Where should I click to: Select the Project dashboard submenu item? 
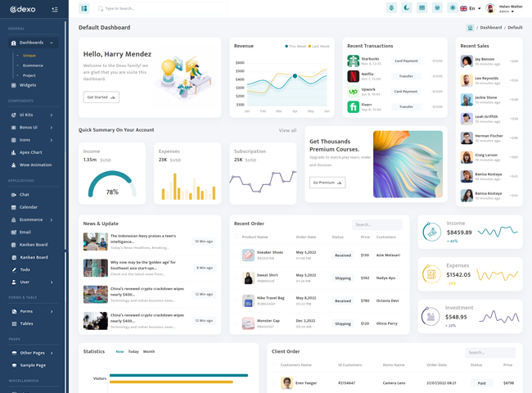click(x=29, y=75)
